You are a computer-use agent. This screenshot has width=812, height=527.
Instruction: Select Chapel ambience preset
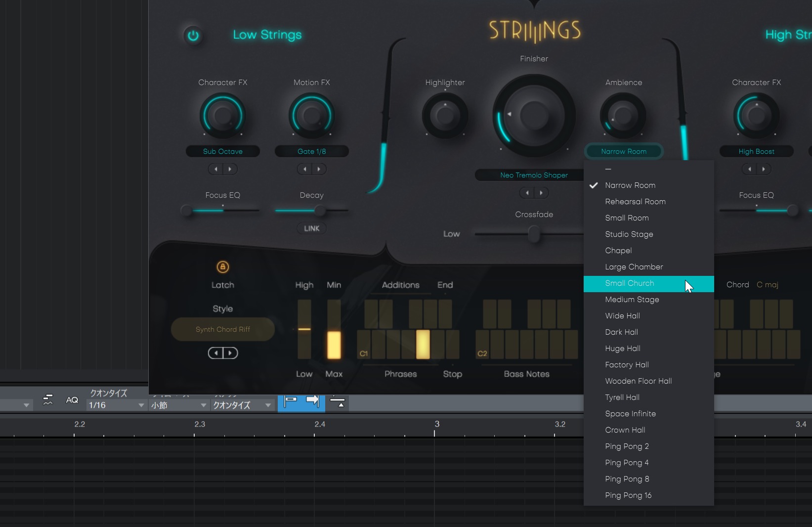[649, 251]
